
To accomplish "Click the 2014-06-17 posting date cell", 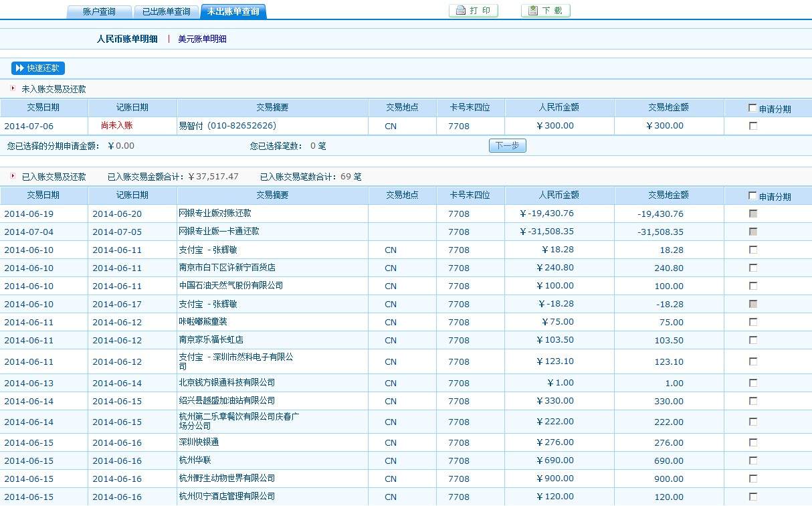I will coord(117,304).
